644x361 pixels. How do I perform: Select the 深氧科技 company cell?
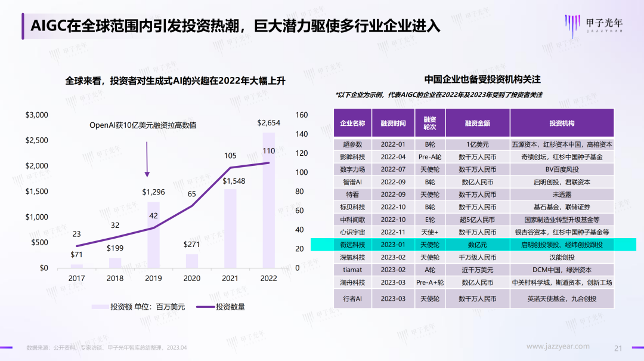tap(352, 257)
